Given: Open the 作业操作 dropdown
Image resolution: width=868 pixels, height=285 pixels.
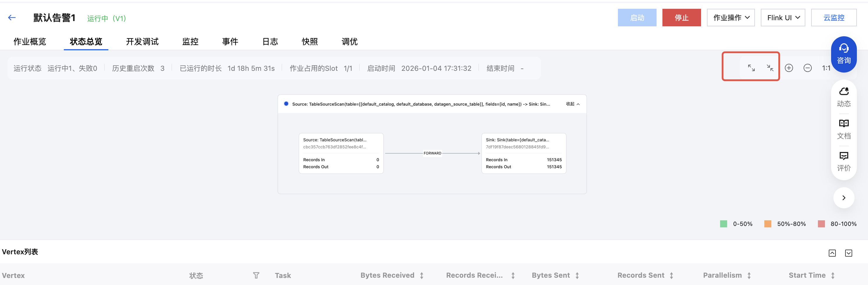Looking at the screenshot, I should pos(731,18).
